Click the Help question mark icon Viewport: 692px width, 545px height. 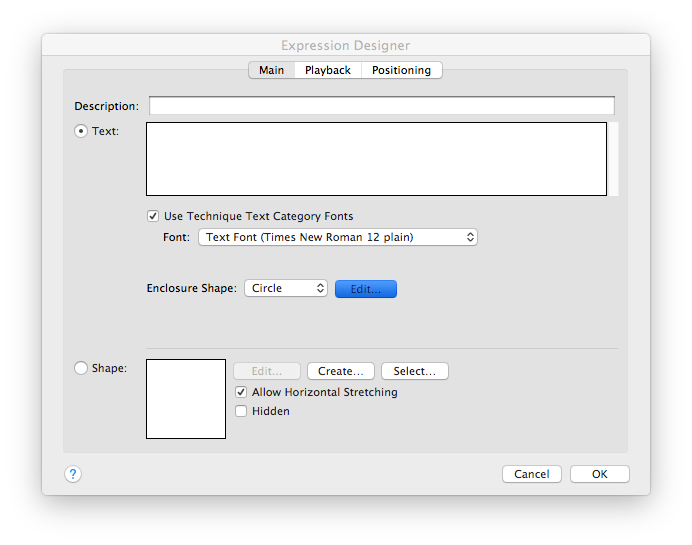tap(73, 474)
